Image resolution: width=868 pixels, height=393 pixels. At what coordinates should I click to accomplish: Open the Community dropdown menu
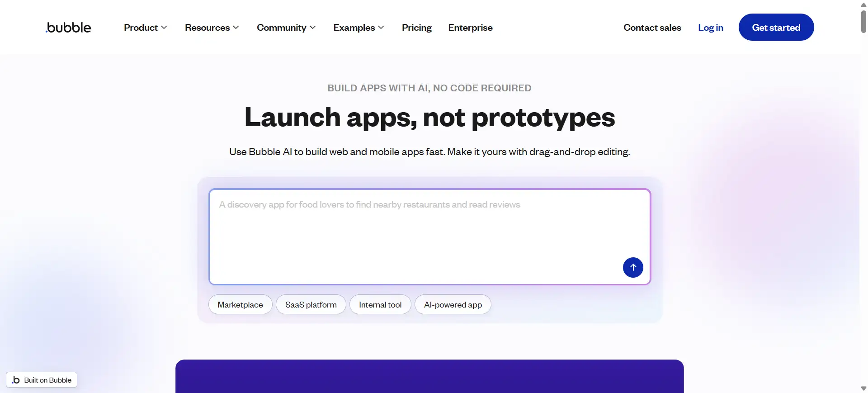click(286, 28)
